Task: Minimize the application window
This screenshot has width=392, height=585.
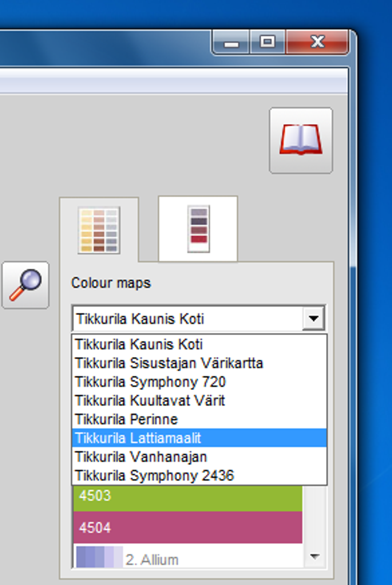Action: [231, 43]
